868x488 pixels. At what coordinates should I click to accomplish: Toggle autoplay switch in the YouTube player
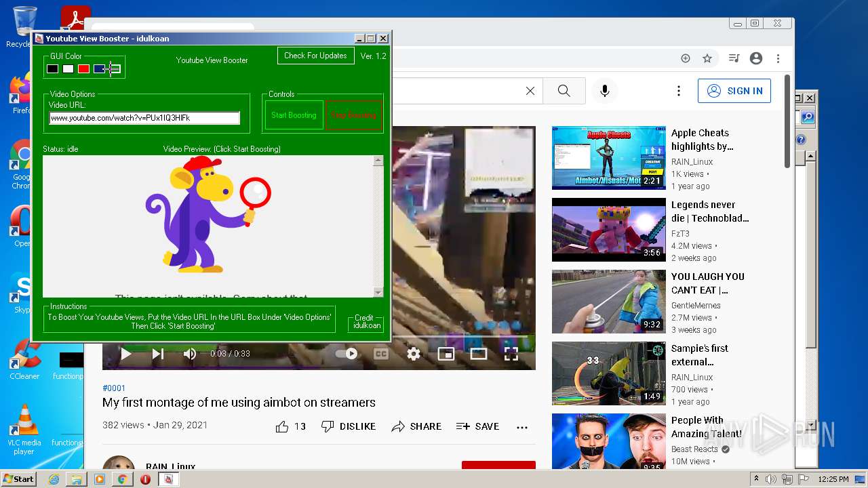[347, 354]
